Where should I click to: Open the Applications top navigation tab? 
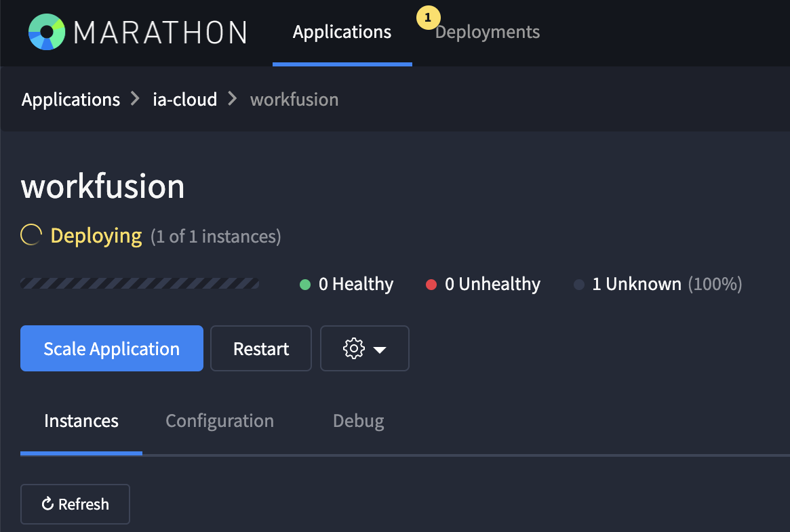342,33
